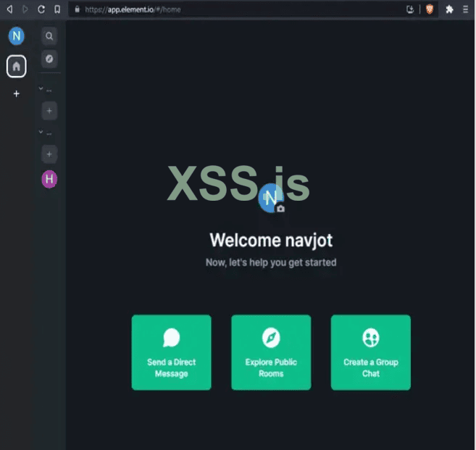Create a space with the plus under Home
This screenshot has height=450, width=476.
coord(17,93)
